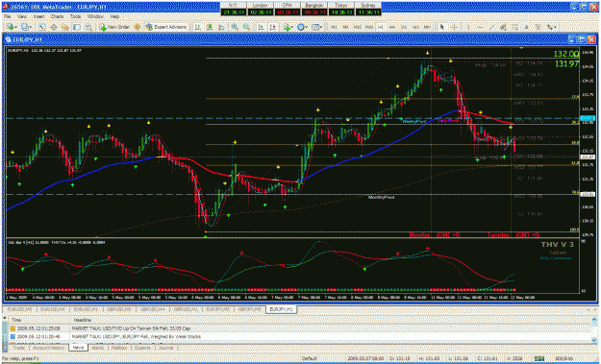Open the Alerts terminal tab
601x364 pixels.
tap(98, 348)
